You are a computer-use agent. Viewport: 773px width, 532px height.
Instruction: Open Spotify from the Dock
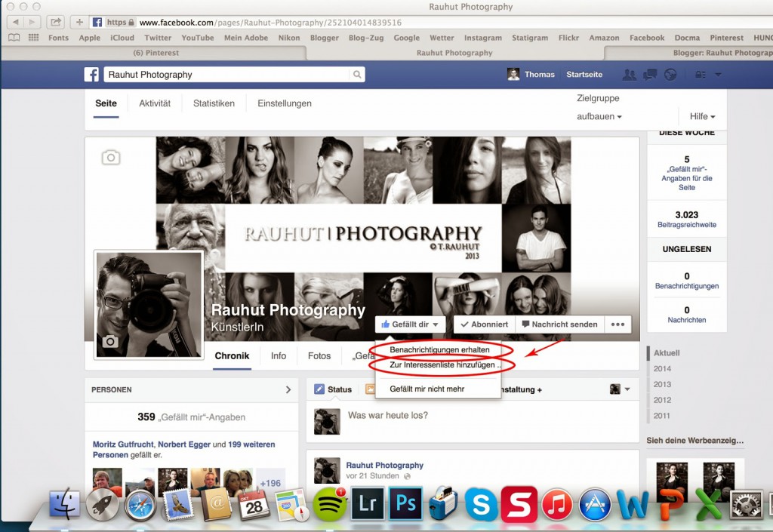330,504
